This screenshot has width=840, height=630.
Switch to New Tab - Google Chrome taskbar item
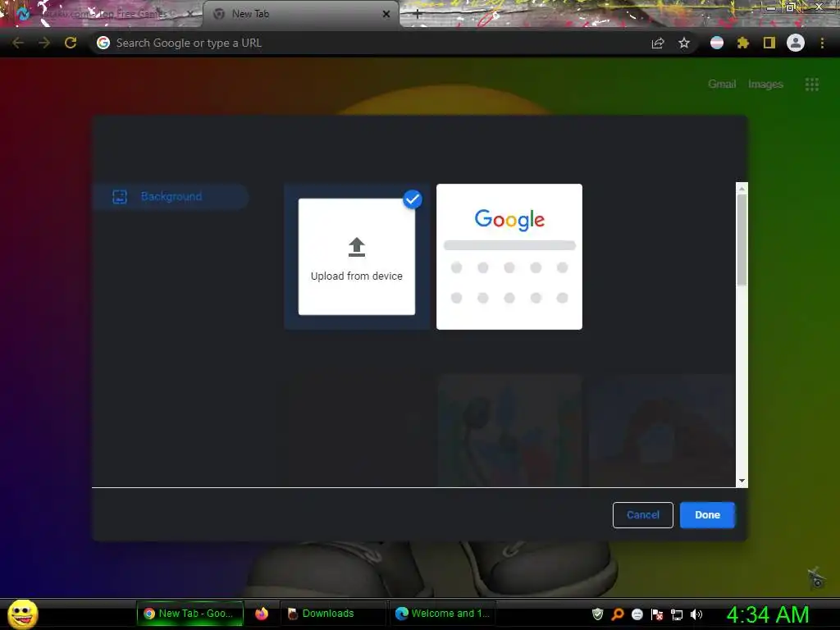point(190,614)
